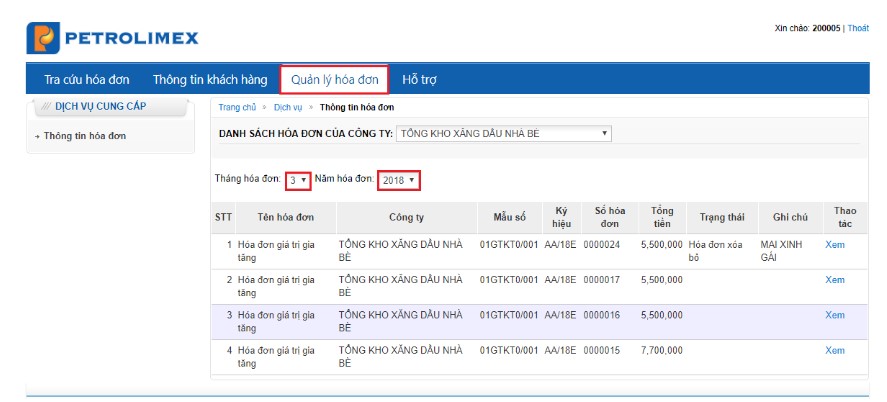Click the Ghi chú column header

790,217
